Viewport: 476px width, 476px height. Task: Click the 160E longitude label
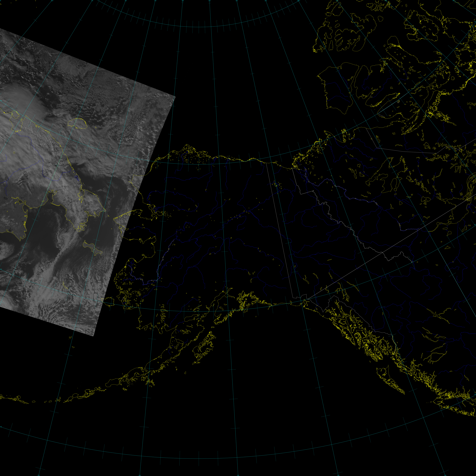point(52,1)
